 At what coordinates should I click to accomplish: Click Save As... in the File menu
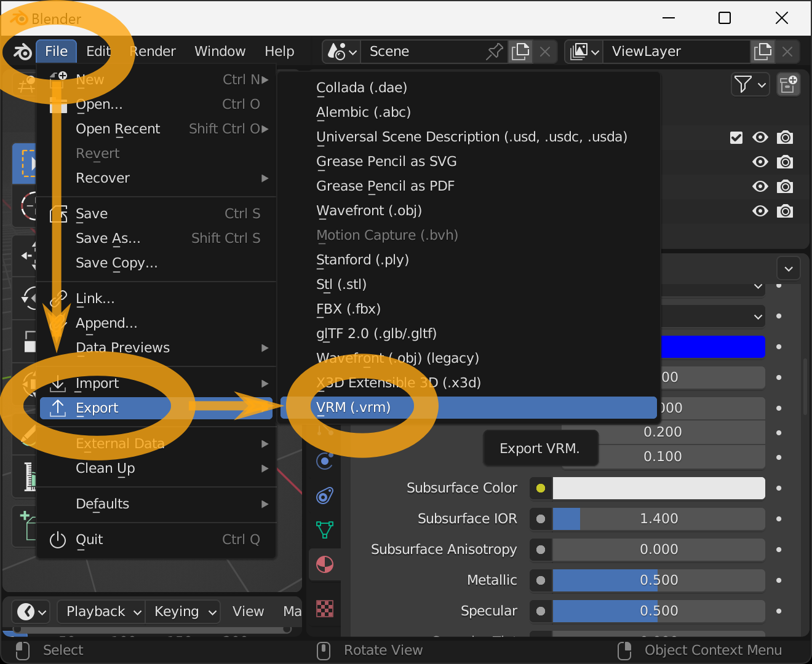(156, 239)
